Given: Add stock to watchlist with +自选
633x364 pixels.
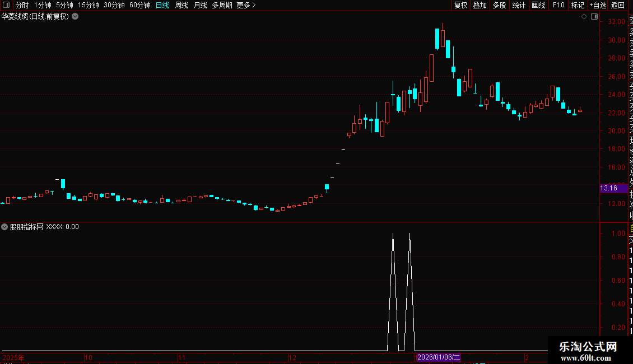Looking at the screenshot, I should tap(598, 5).
